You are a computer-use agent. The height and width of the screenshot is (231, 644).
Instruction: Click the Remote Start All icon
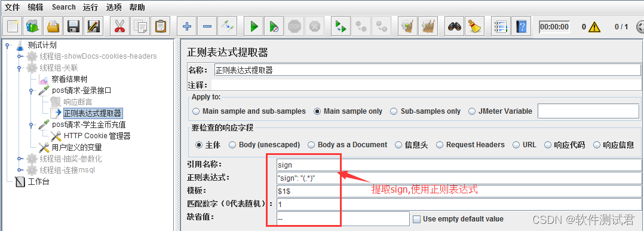(x=341, y=27)
